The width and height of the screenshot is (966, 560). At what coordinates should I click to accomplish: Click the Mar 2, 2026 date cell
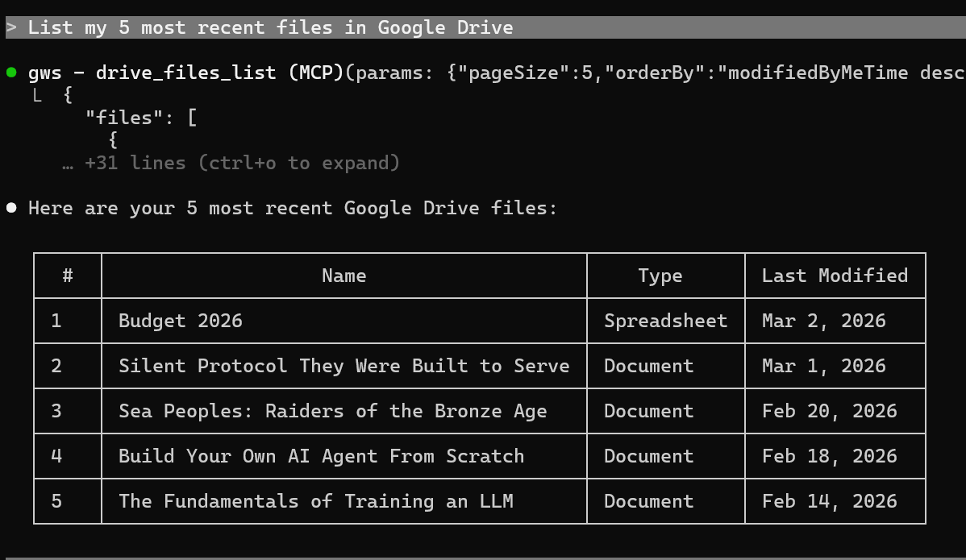point(823,321)
